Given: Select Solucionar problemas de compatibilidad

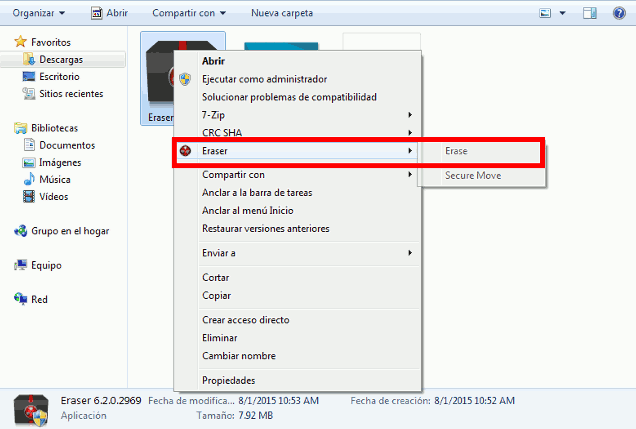Looking at the screenshot, I should pyautogui.click(x=289, y=97).
